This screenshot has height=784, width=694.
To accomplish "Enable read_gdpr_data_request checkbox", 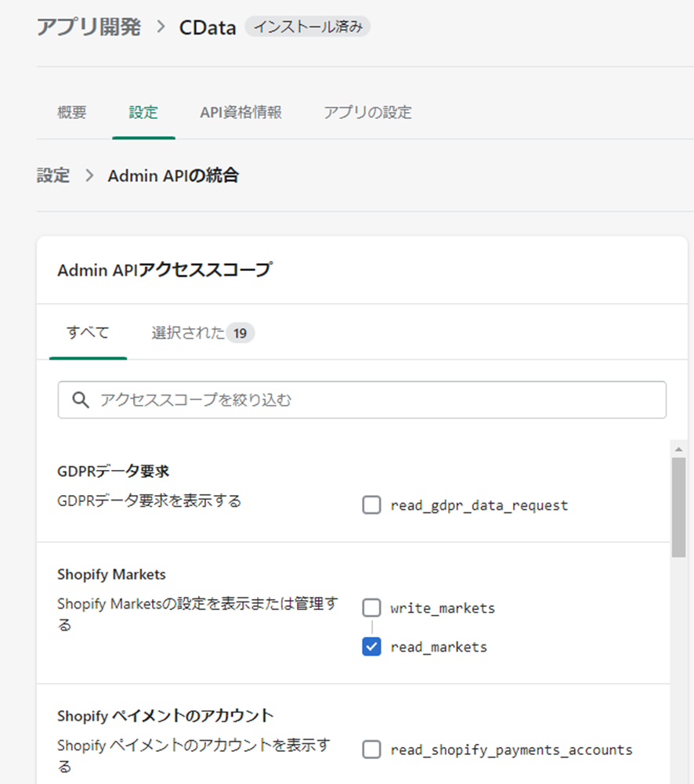I will pos(371,505).
